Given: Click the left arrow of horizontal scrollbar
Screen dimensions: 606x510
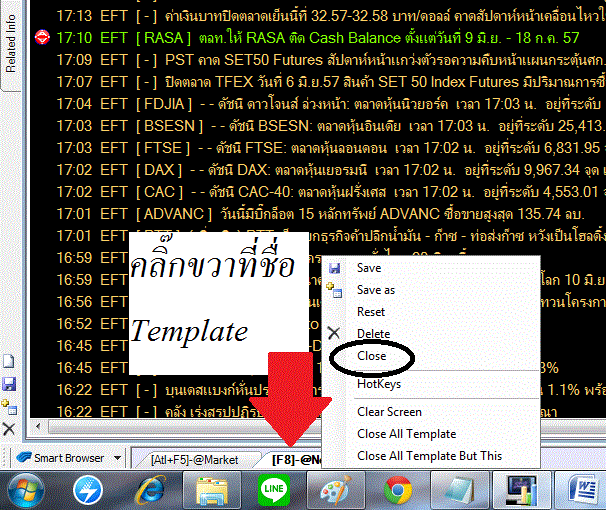Looking at the screenshot, I should [38, 427].
